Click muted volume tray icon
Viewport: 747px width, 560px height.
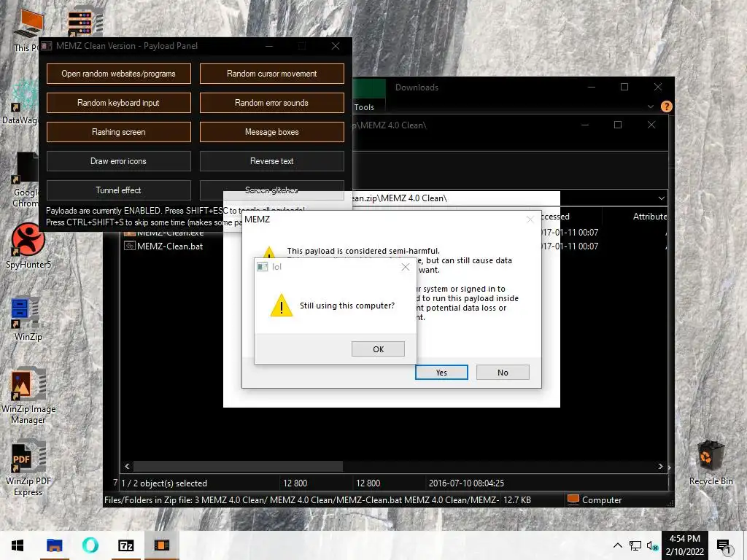pos(652,545)
